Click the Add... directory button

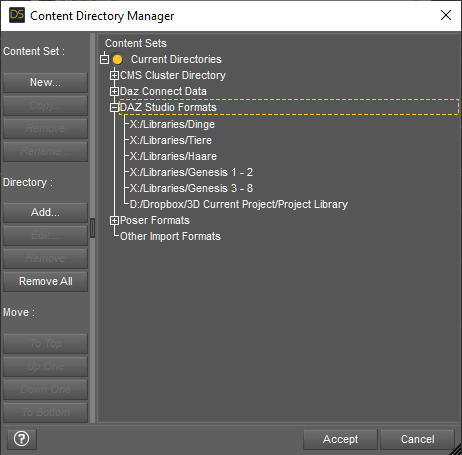tap(45, 212)
